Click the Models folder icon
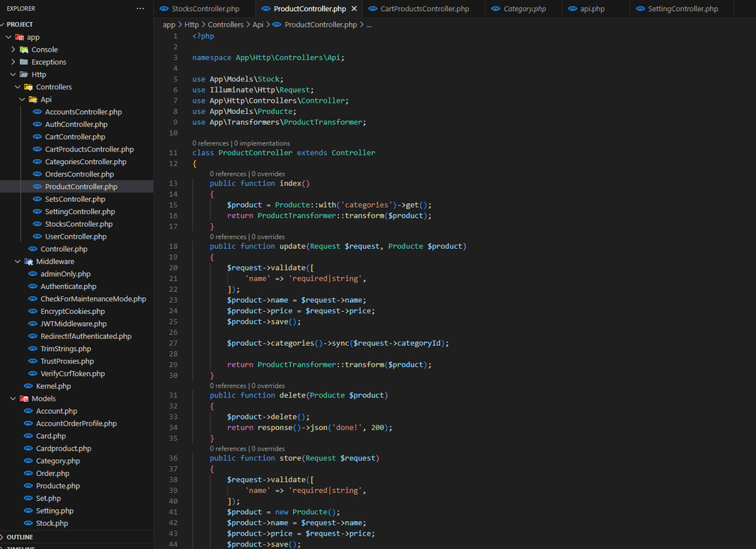The image size is (756, 549). coord(24,398)
